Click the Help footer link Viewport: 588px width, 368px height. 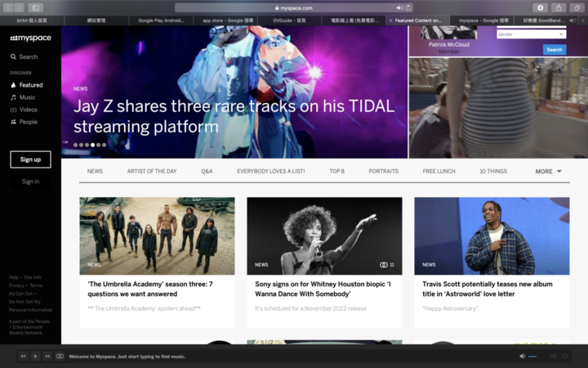[x=14, y=277]
